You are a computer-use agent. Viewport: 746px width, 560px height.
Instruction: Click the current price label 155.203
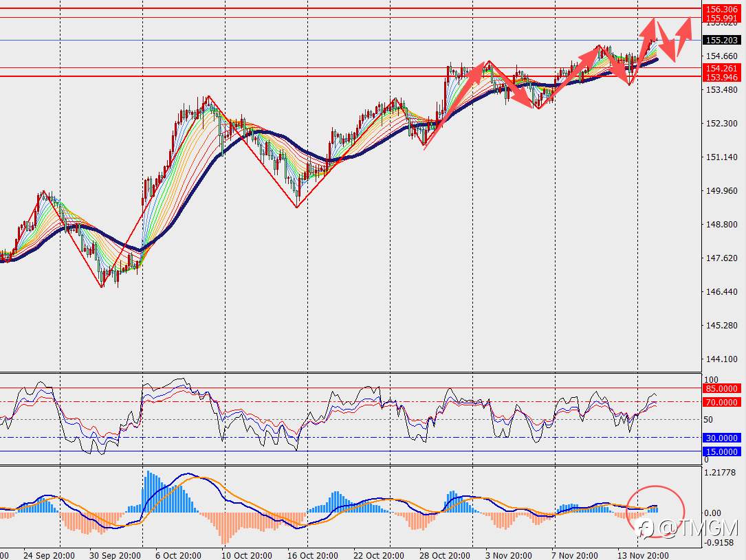pos(722,41)
